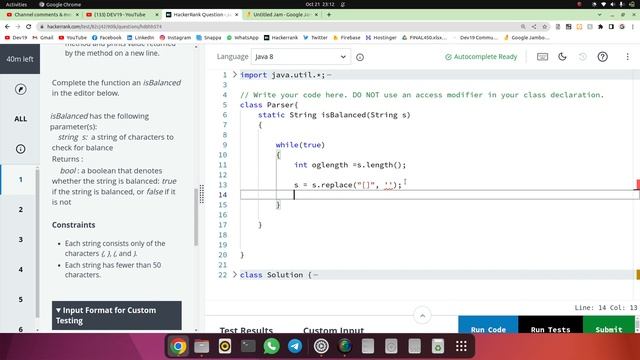Select question 5 in sidebar
Viewport: 640px width, 360px height.
[20, 300]
